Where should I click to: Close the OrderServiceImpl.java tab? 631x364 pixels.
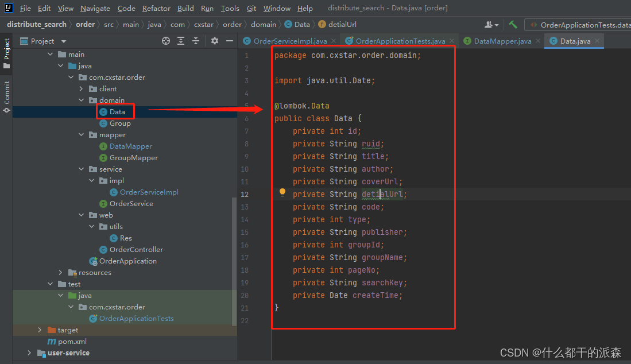334,41
